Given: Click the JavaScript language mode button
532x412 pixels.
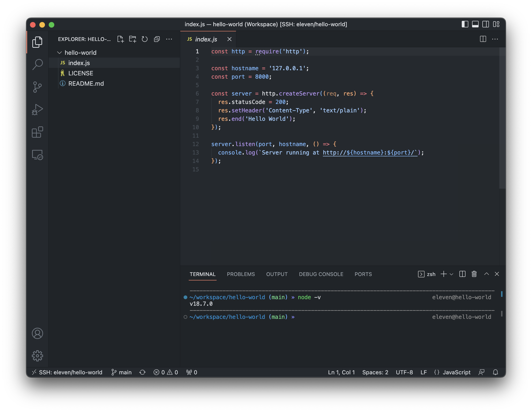Looking at the screenshot, I should coord(456,372).
